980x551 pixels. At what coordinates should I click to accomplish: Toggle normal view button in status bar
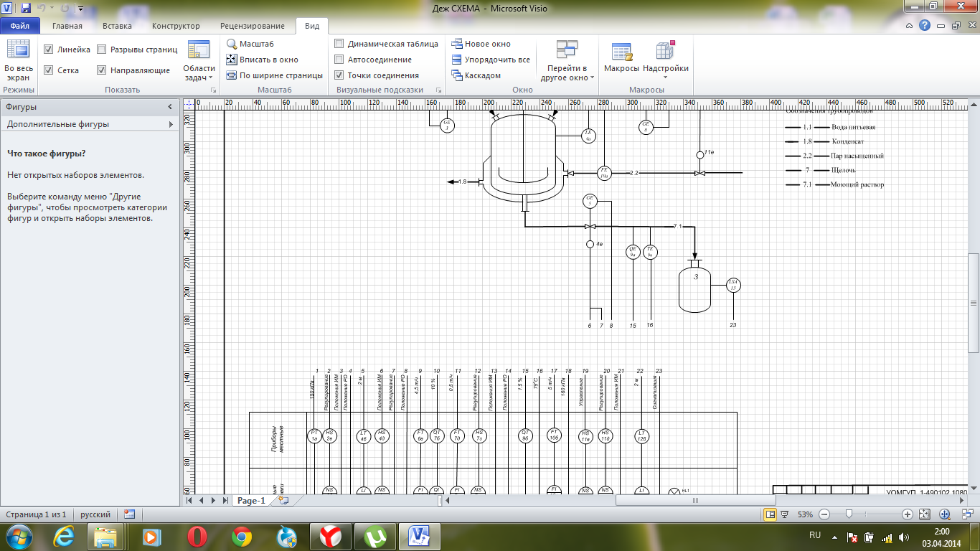pyautogui.click(x=771, y=514)
